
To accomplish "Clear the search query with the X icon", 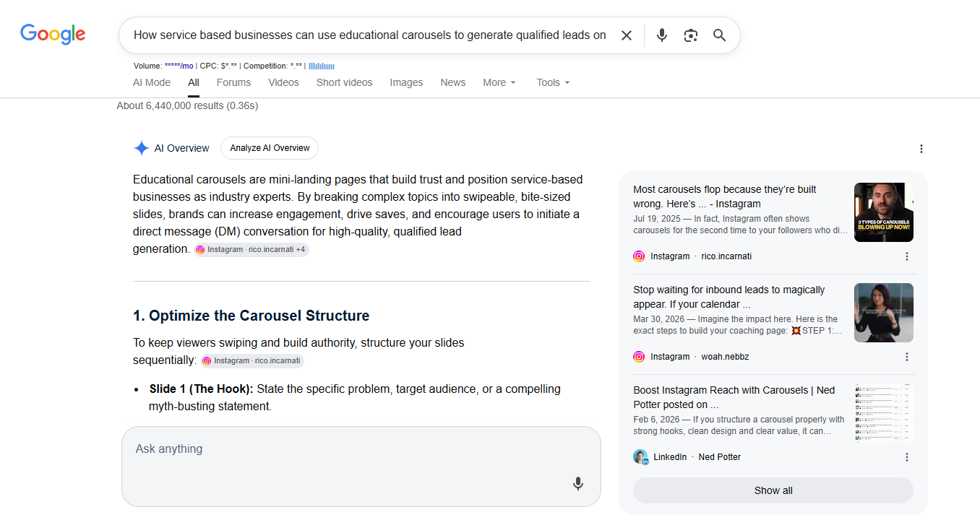I will [x=627, y=35].
